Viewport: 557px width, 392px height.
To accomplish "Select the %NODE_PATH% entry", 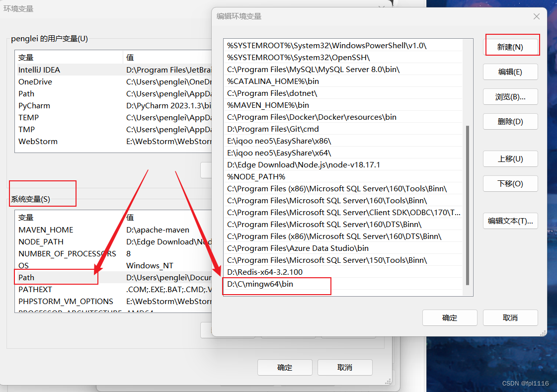I will pos(343,177).
